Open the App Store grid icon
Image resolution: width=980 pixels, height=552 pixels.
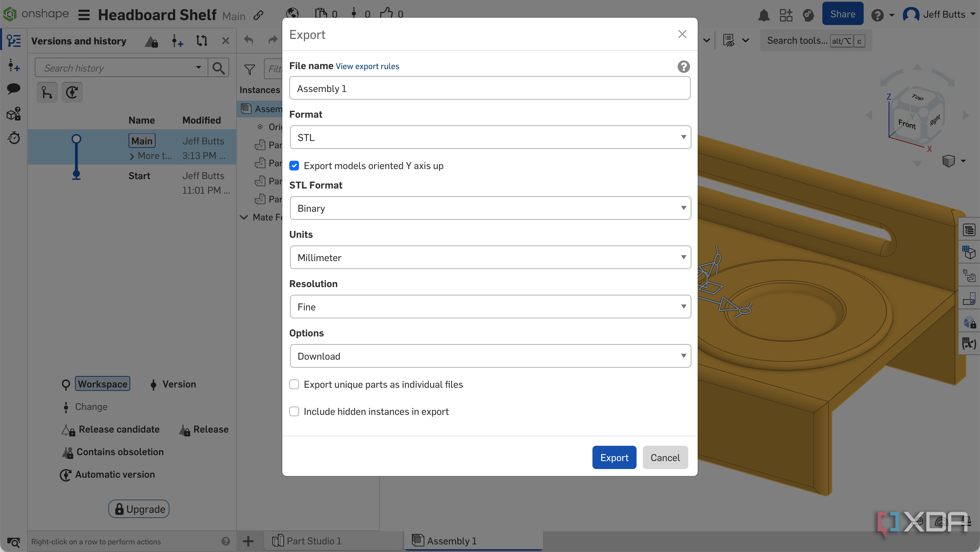coord(786,15)
